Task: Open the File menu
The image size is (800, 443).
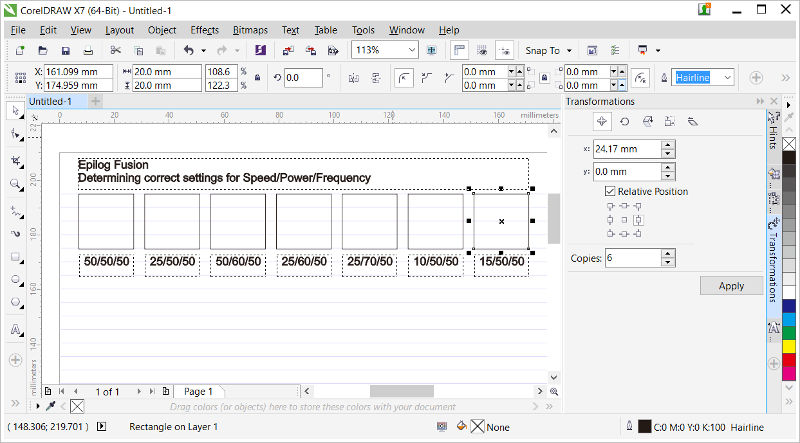Action: coord(18,30)
